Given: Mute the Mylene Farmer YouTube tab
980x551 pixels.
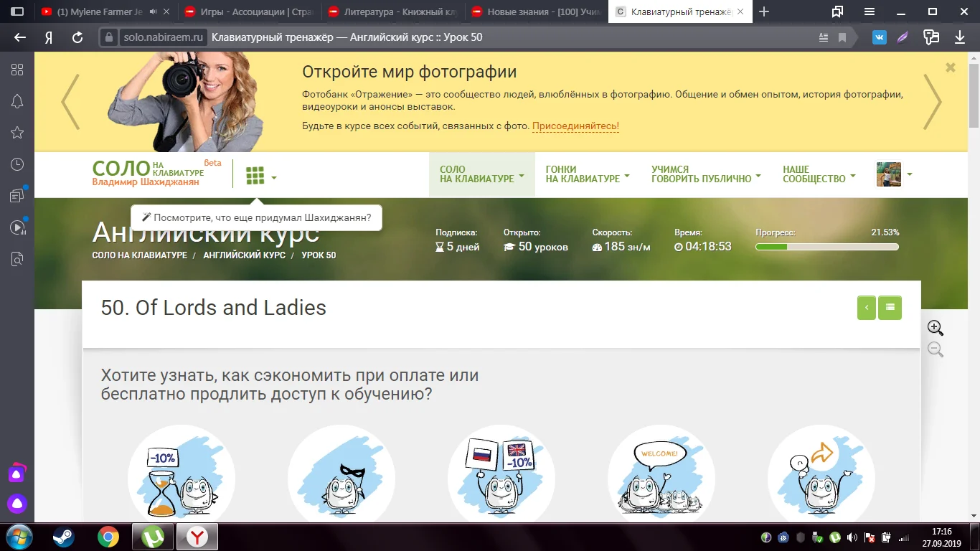Looking at the screenshot, I should [x=153, y=11].
